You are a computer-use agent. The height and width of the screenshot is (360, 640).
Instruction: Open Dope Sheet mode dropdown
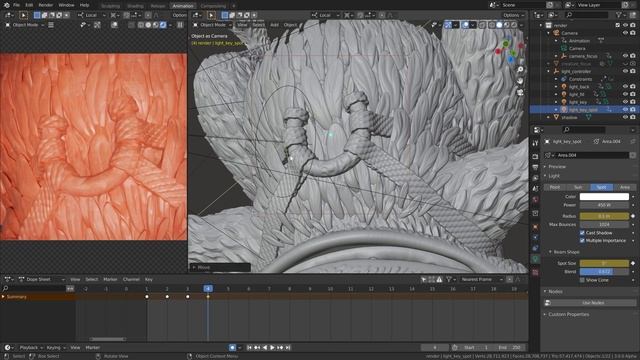pyautogui.click(x=41, y=280)
